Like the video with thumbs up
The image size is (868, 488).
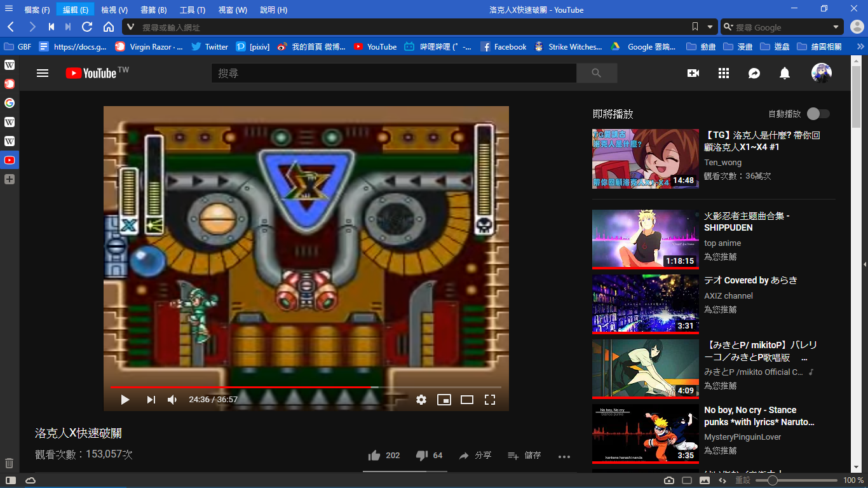(384, 456)
